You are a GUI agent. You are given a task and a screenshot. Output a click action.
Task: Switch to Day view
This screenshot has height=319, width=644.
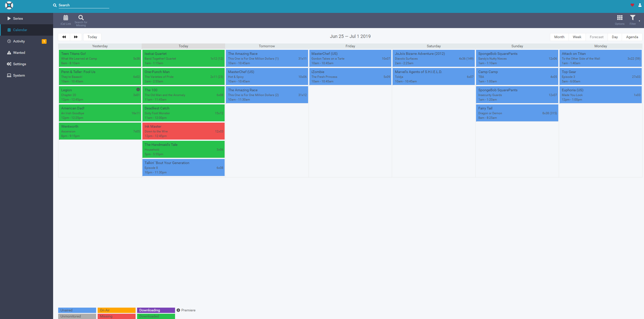pos(615,37)
